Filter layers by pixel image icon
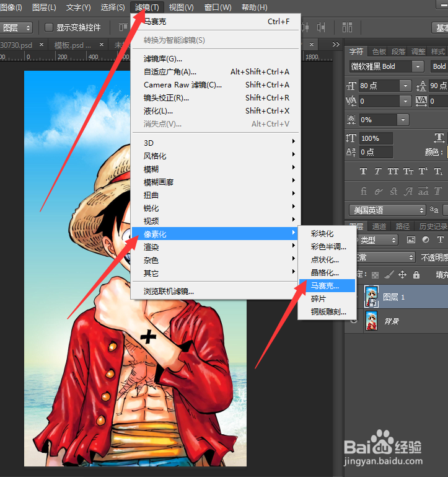Viewport: 448px width, 477px height. pyautogui.click(x=411, y=239)
